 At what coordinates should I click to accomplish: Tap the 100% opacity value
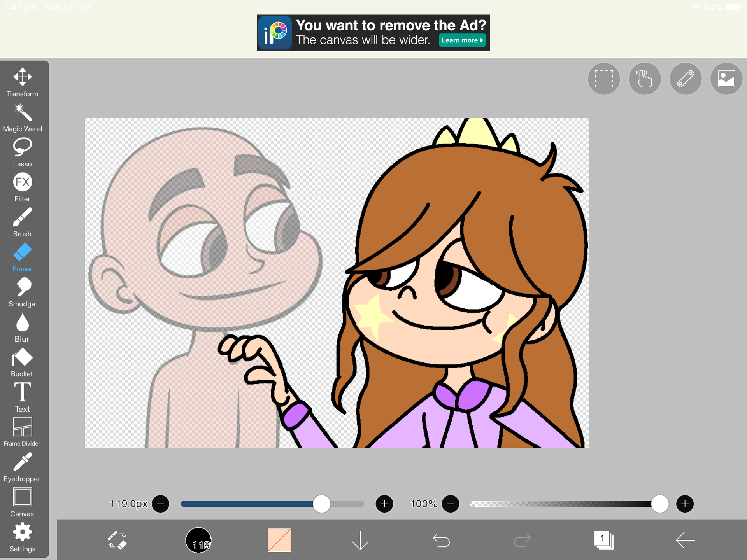(x=424, y=504)
